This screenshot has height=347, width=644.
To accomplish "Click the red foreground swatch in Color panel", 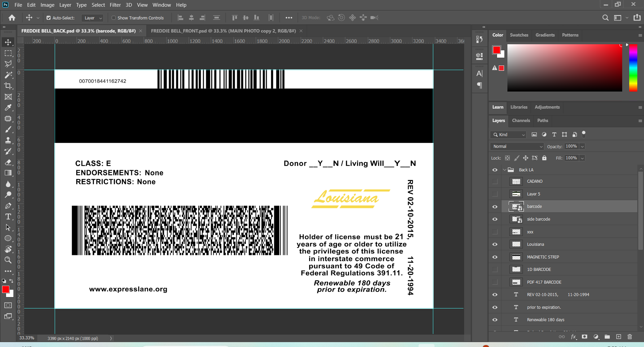I will (496, 50).
